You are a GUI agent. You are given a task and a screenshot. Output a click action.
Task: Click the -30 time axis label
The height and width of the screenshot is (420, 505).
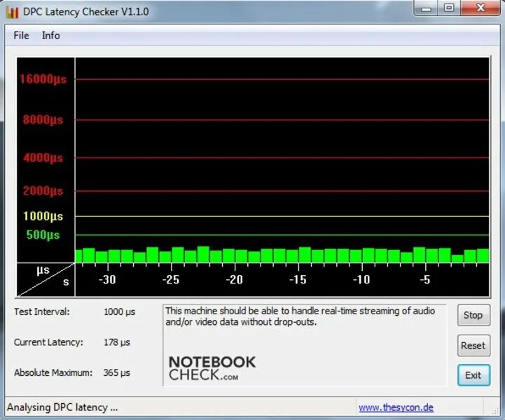(x=107, y=280)
